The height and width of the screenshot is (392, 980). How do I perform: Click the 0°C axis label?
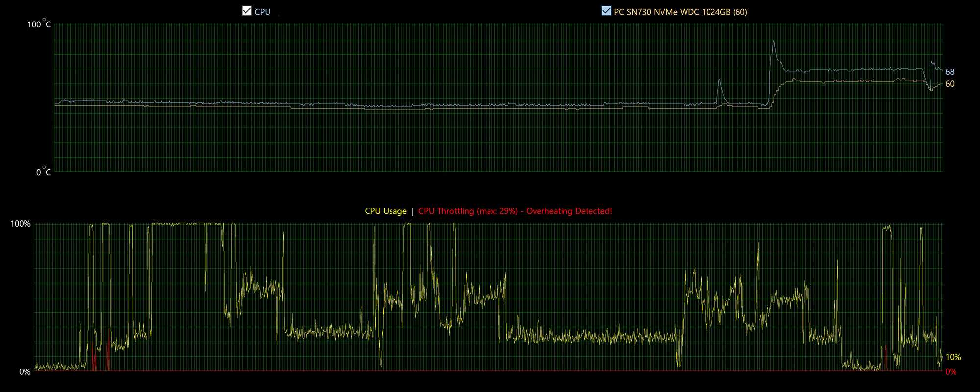point(43,172)
